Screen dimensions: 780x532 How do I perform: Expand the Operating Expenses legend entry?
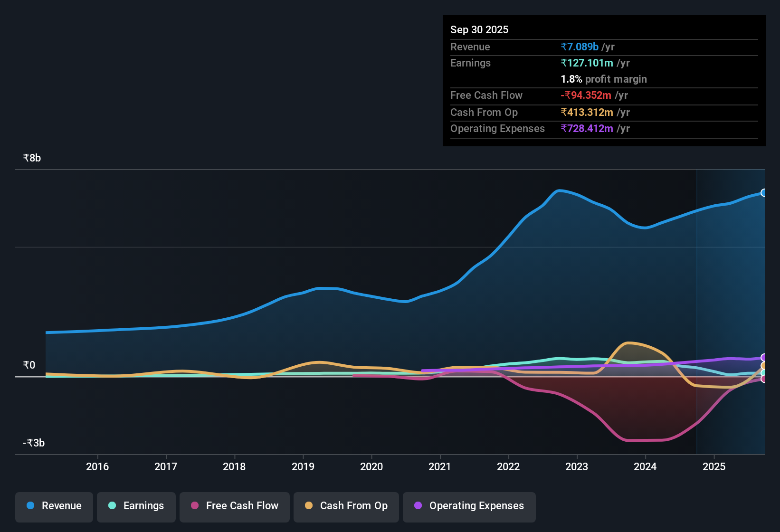[469, 506]
